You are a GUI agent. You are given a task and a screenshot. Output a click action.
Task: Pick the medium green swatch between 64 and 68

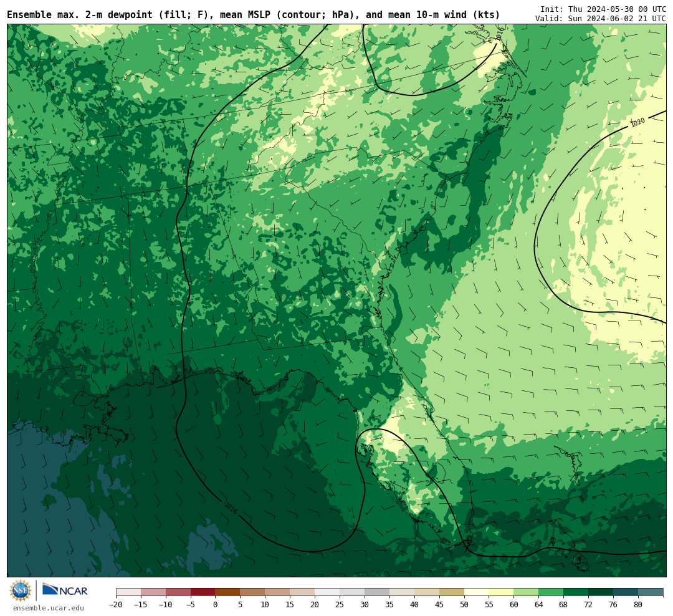coord(551,592)
